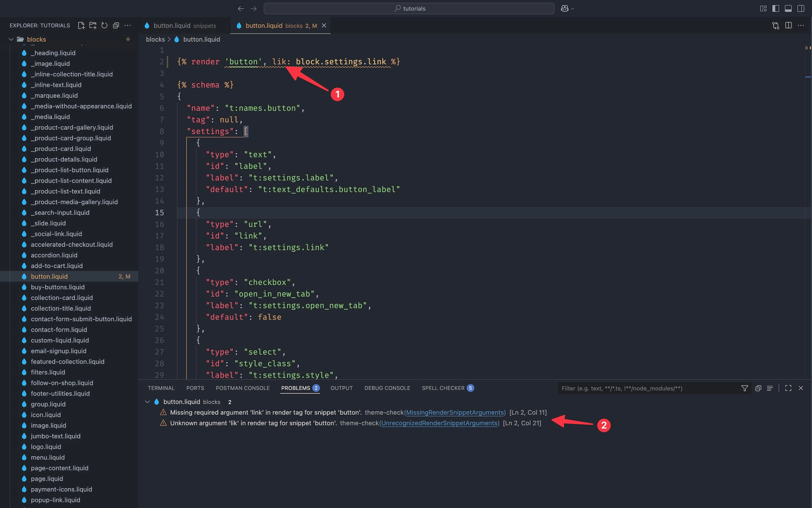Open _marquee.liquid file
Image resolution: width=812 pixels, height=508 pixels.
(x=54, y=95)
